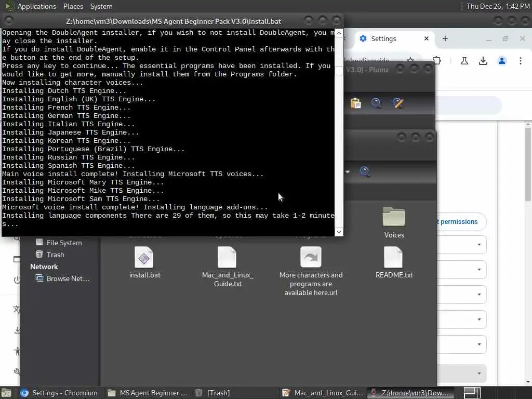Open the Chromium extensions puzzle icon

coord(436,61)
